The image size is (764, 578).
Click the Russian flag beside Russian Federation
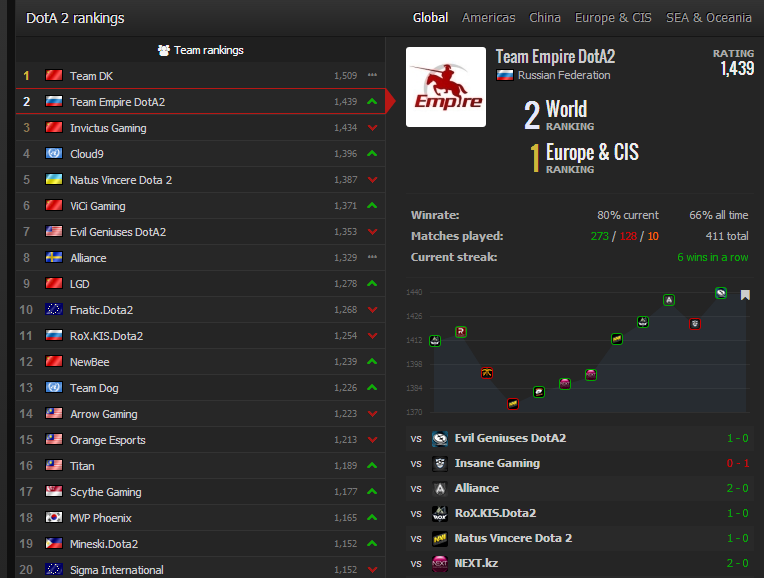pos(505,75)
